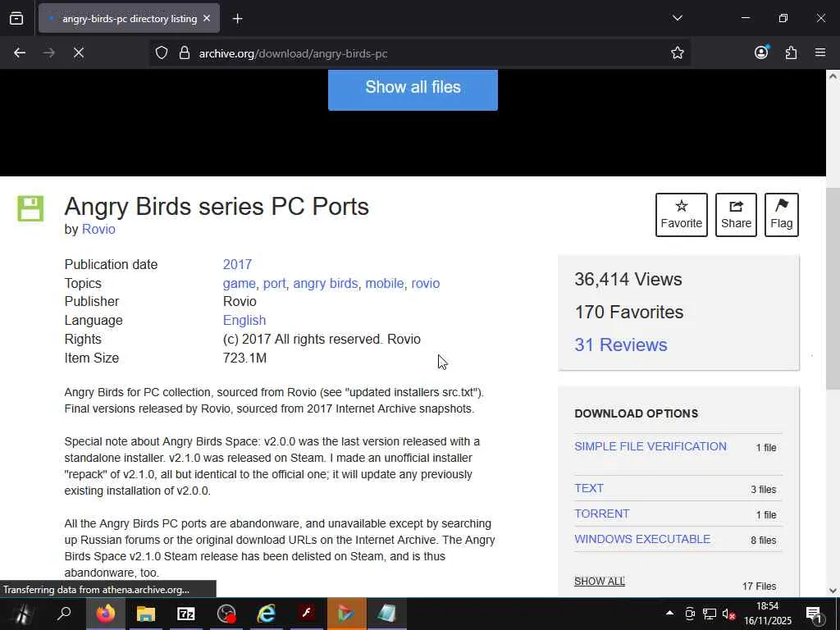Viewport: 840px width, 630px height.
Task: Open the English language link
Action: (244, 321)
